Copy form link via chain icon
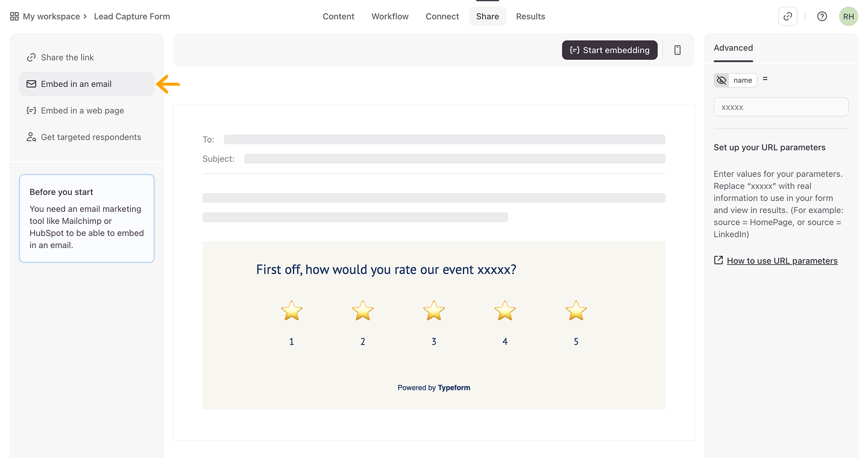The image size is (868, 458). tap(788, 16)
